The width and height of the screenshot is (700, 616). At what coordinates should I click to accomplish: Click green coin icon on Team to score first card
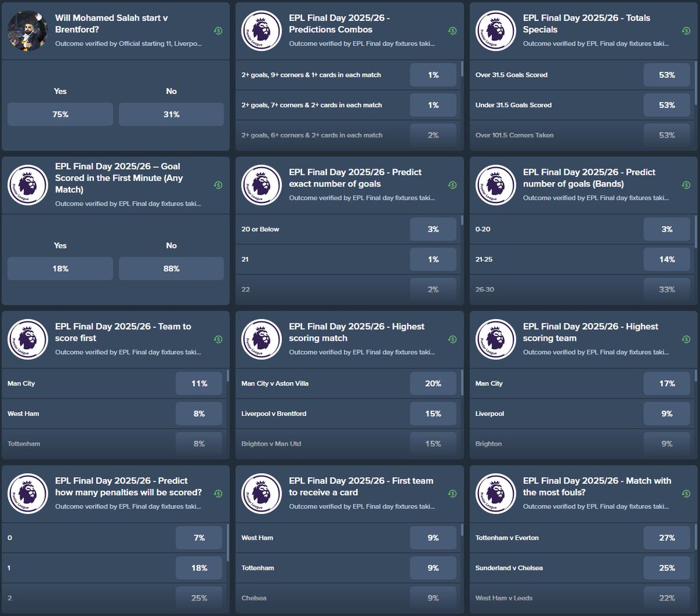tap(218, 339)
